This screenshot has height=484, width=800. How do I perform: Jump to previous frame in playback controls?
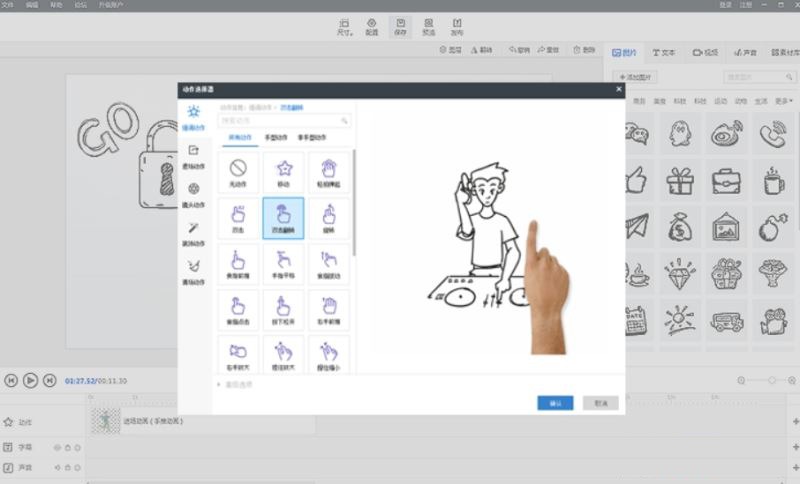point(11,380)
